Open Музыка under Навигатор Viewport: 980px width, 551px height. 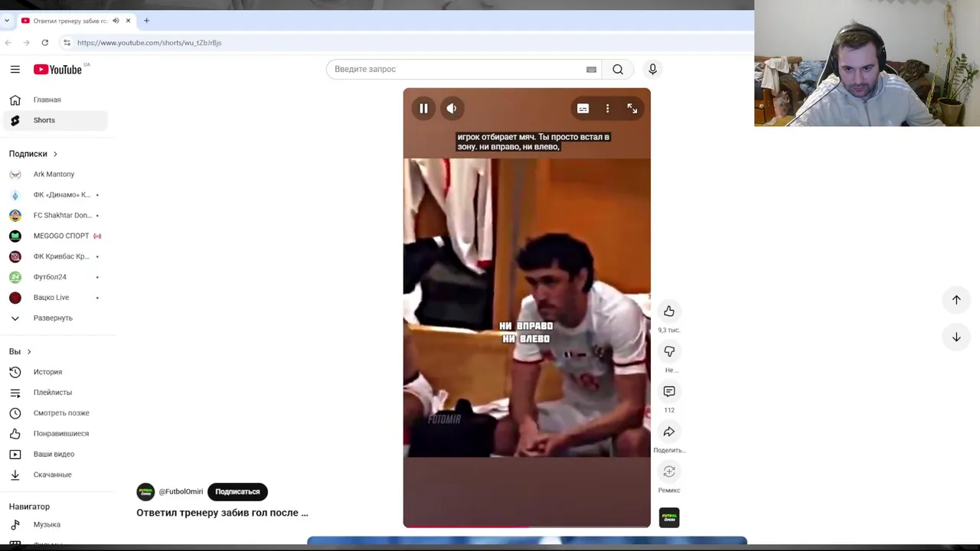(x=55, y=524)
